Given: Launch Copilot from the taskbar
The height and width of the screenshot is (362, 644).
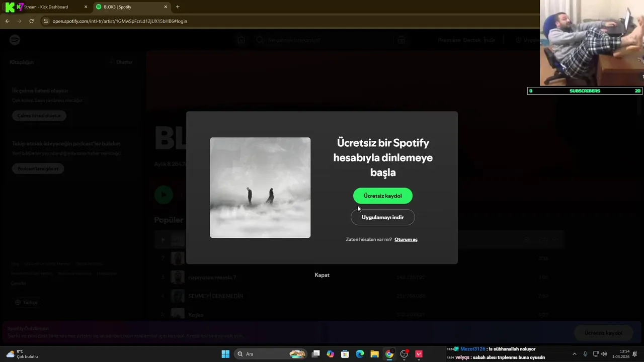Looking at the screenshot, I should (330, 354).
